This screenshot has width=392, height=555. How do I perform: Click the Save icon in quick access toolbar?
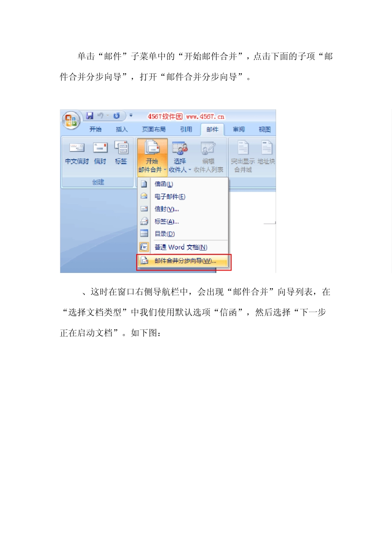[90, 116]
